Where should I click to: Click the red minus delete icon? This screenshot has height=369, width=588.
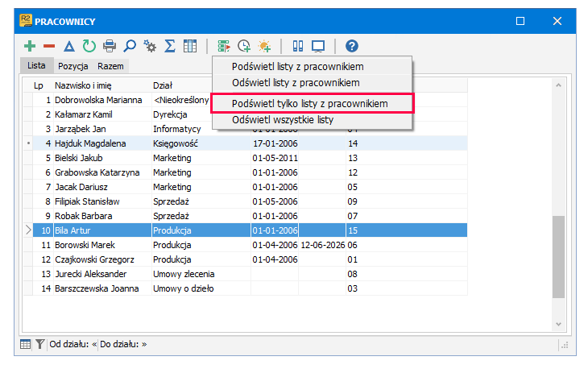(x=49, y=46)
